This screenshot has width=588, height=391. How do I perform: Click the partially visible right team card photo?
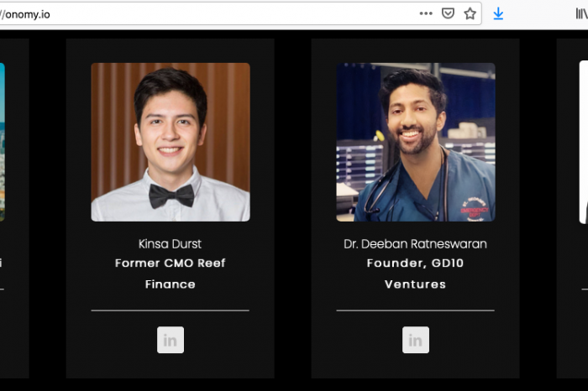coord(584,142)
